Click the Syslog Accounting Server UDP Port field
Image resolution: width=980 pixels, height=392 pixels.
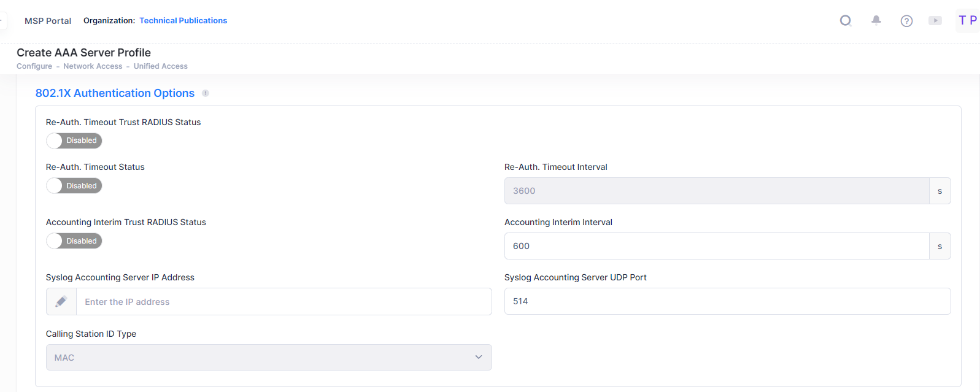727,301
